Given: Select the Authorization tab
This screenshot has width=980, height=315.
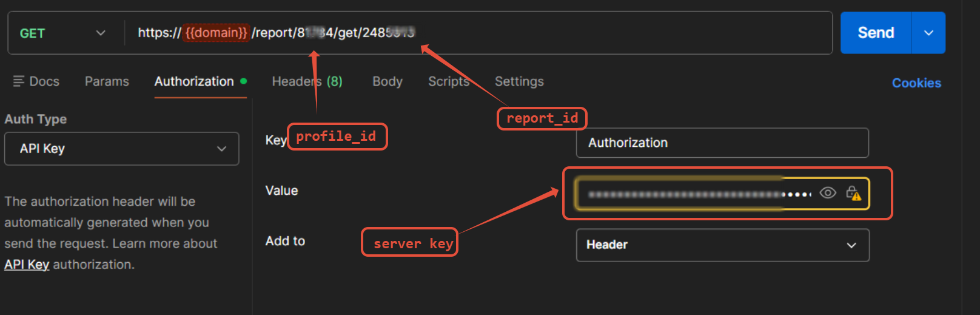Looking at the screenshot, I should (194, 81).
